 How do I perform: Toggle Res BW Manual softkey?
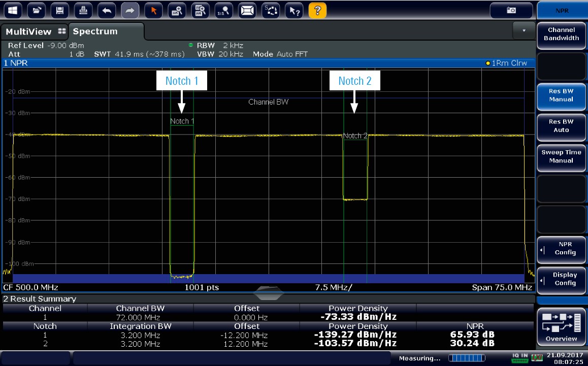pyautogui.click(x=561, y=95)
